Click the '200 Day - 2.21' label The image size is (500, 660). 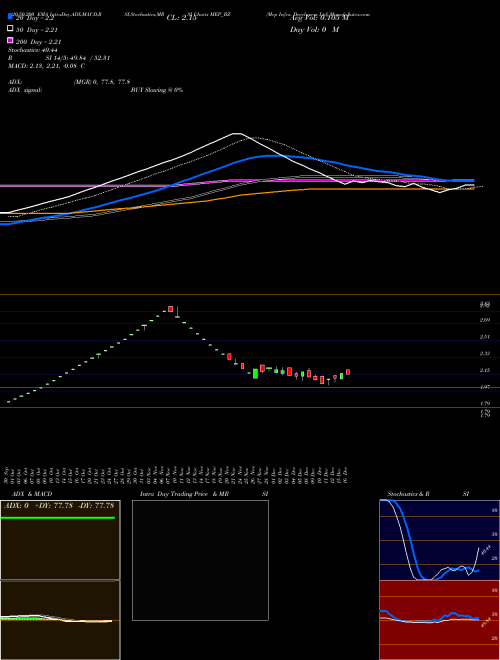click(39, 42)
